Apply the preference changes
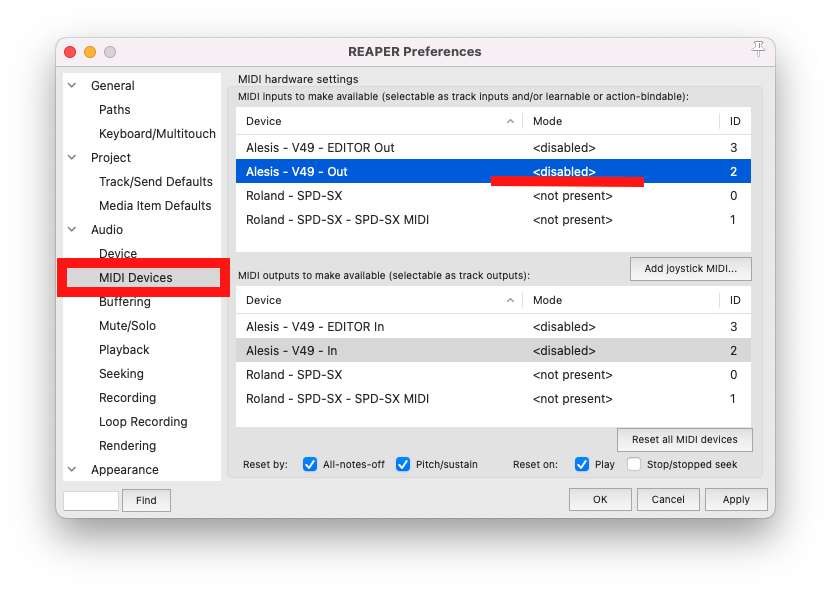The height and width of the screenshot is (592, 831). click(x=736, y=499)
